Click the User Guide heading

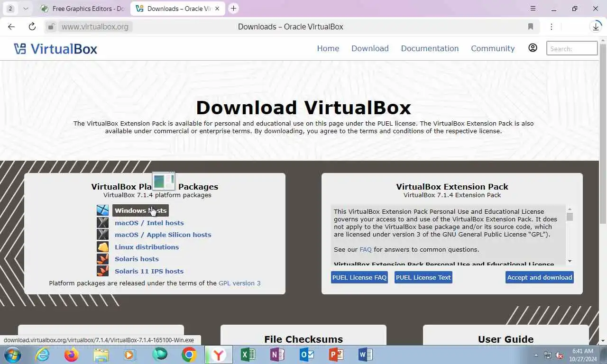[x=506, y=339]
